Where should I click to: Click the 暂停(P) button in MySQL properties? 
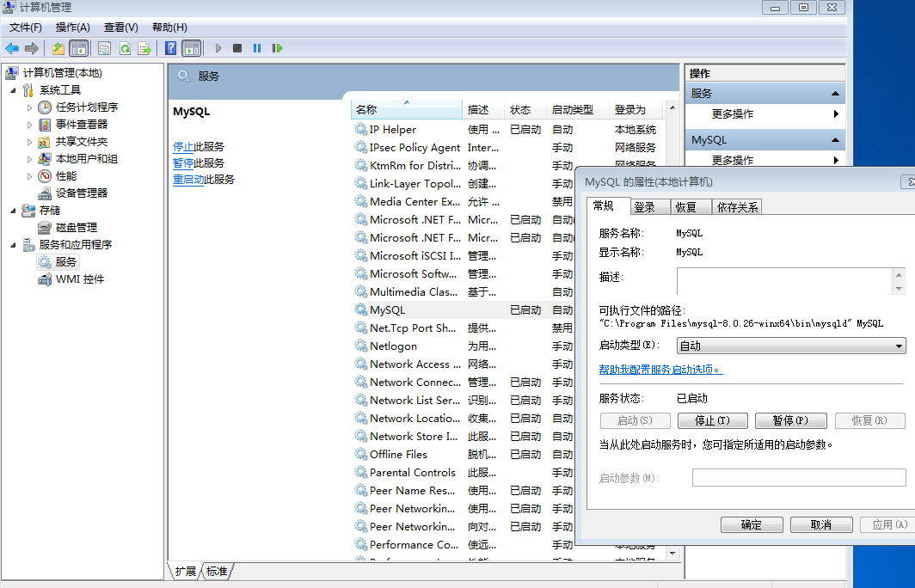(790, 420)
